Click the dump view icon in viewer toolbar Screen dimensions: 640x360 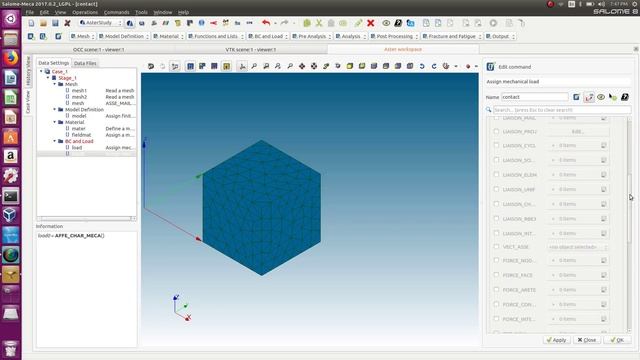click(x=151, y=66)
